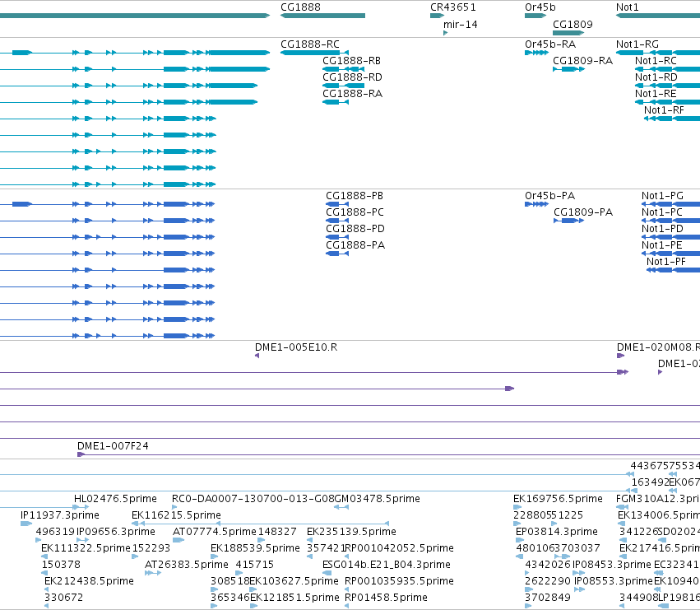This screenshot has height=610, width=700.
Task: Click EST GM03478.5prime label
Action: pos(378,499)
